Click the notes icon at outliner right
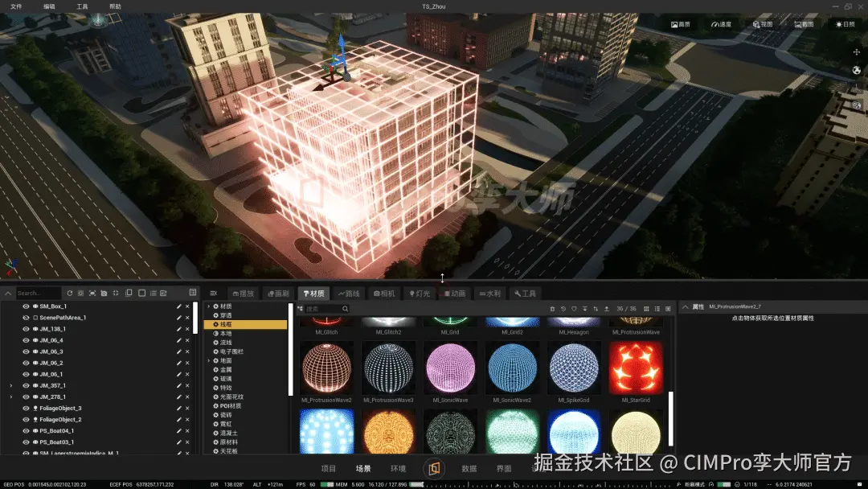 (x=193, y=293)
